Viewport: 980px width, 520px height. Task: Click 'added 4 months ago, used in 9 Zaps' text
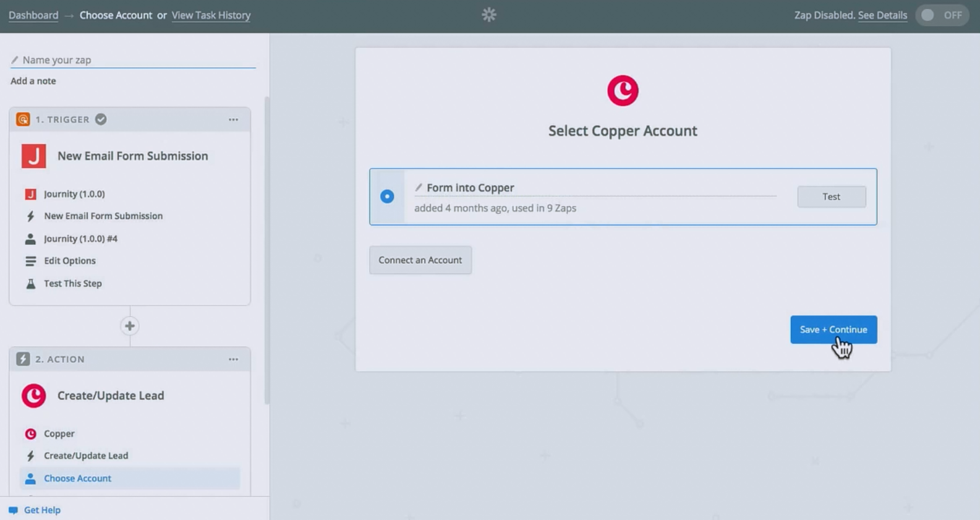pos(495,208)
